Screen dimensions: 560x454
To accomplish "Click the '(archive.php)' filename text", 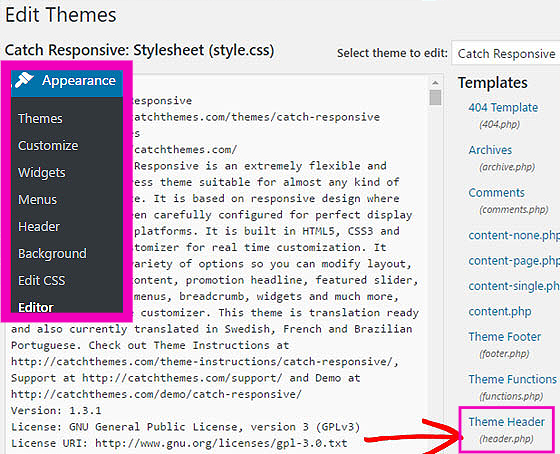I will pos(507,167).
